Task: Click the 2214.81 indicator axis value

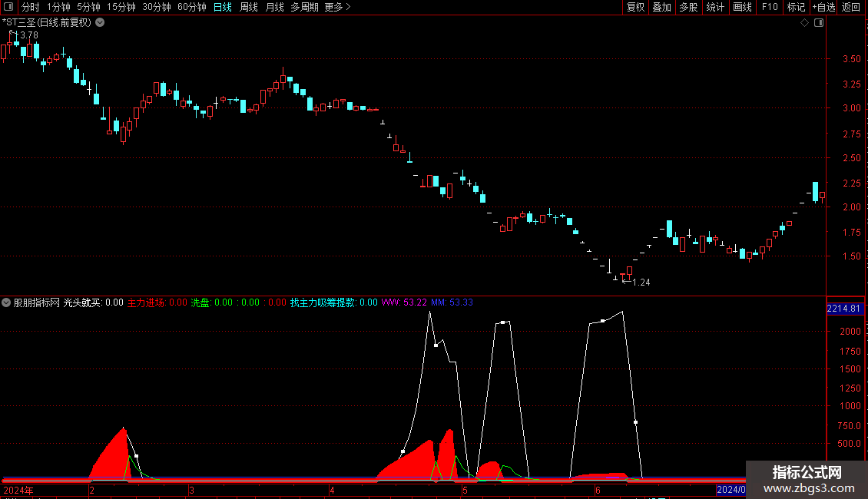Action: (844, 309)
